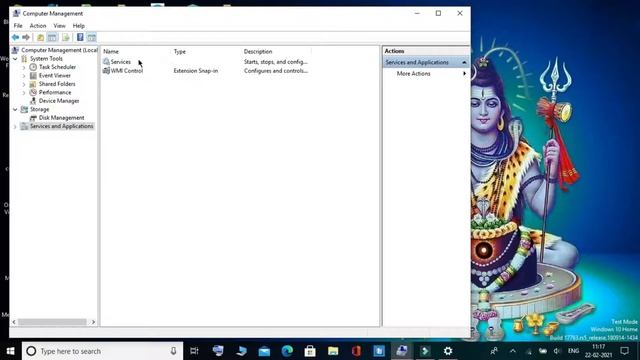This screenshot has width=640, height=360.
Task: Open Office app from the taskbar
Action: click(356, 351)
